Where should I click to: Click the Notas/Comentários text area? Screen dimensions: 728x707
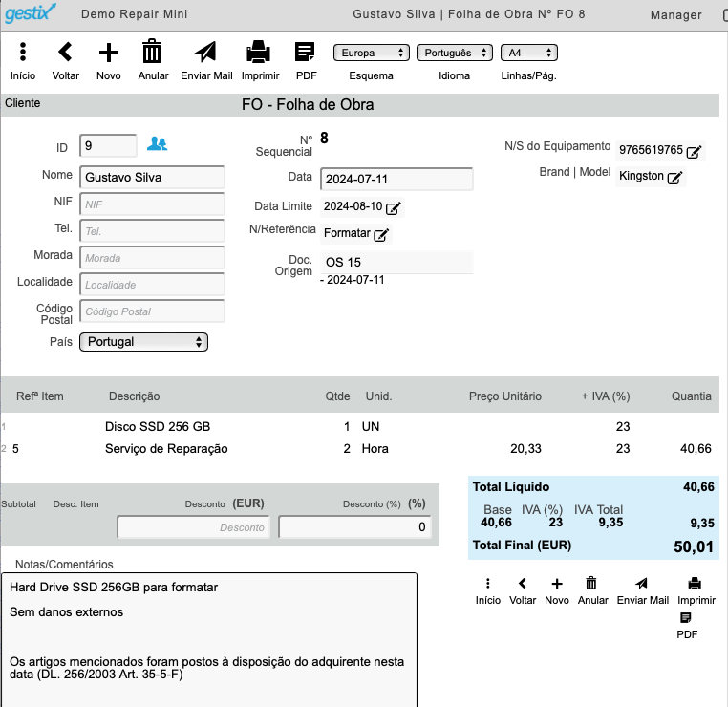(x=209, y=640)
